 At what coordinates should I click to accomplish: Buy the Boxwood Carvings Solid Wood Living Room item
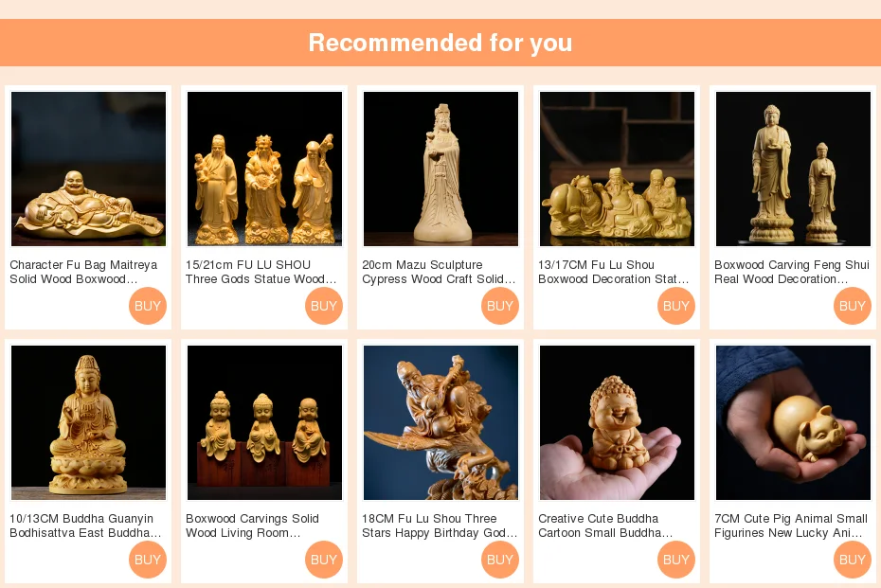[324, 560]
